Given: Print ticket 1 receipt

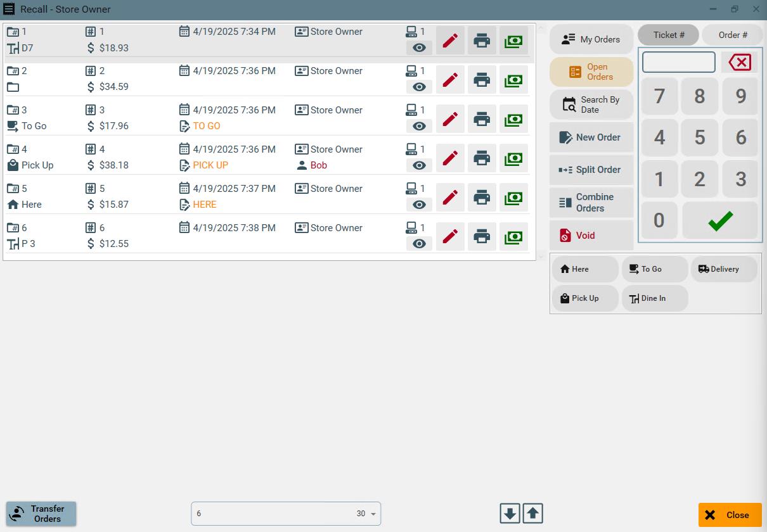Looking at the screenshot, I should click(x=482, y=41).
